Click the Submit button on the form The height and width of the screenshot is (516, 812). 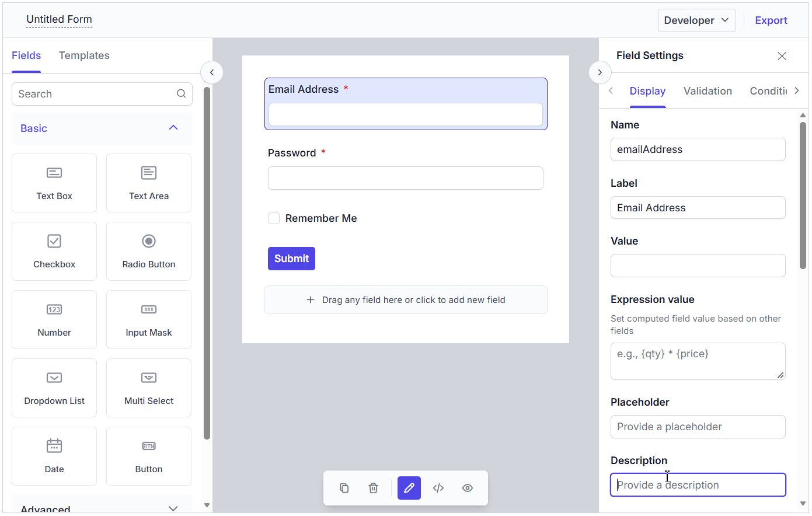[x=291, y=259]
